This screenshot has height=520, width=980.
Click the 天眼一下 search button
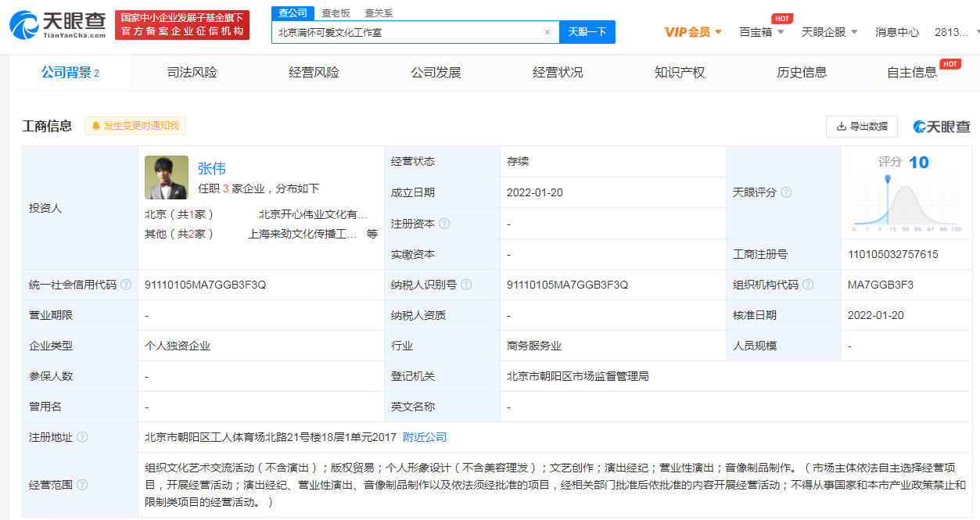click(587, 32)
